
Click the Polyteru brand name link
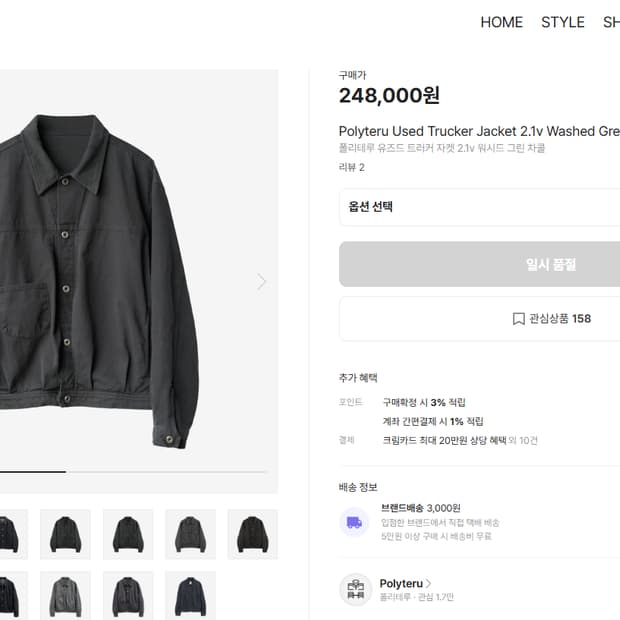pos(400,583)
